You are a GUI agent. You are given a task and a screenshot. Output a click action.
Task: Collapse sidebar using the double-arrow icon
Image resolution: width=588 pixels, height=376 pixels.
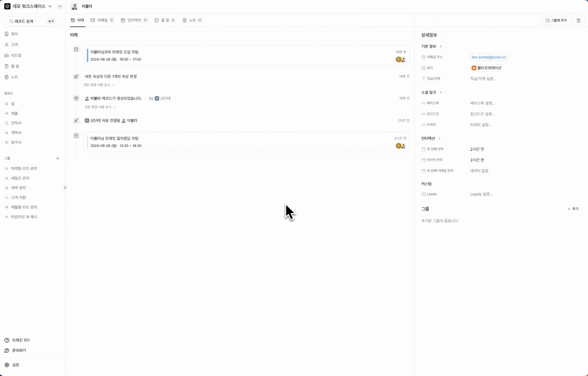[60, 6]
